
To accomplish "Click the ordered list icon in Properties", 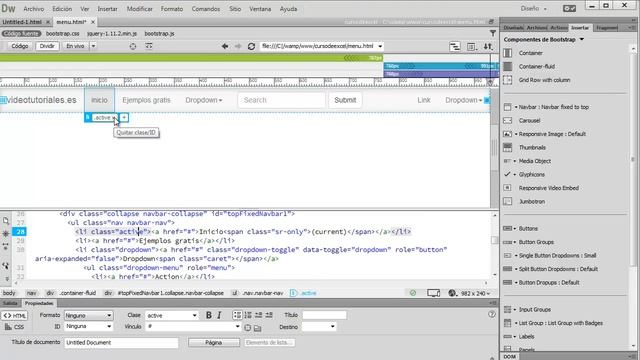I will [248, 315].
